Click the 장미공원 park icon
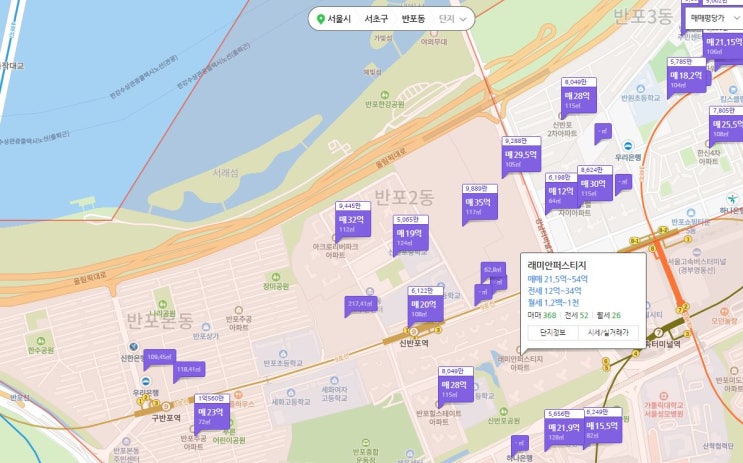This screenshot has width=743, height=463. tap(276, 277)
